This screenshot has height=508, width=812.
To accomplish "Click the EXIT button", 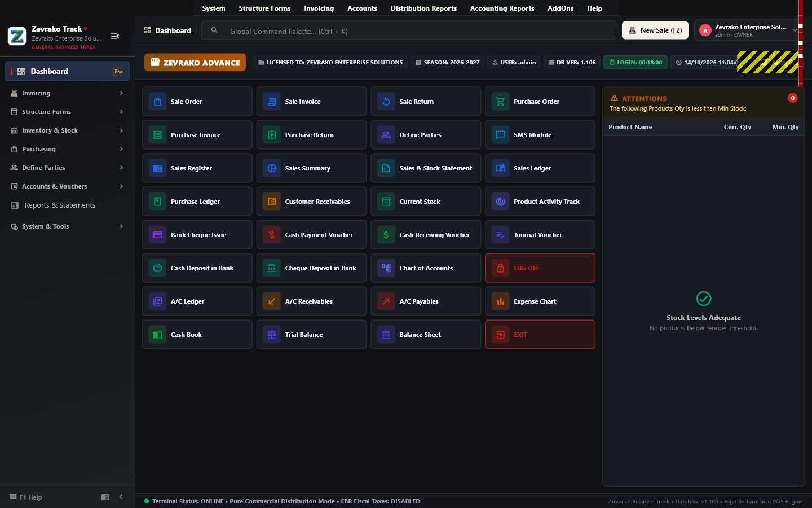I will coord(540,335).
